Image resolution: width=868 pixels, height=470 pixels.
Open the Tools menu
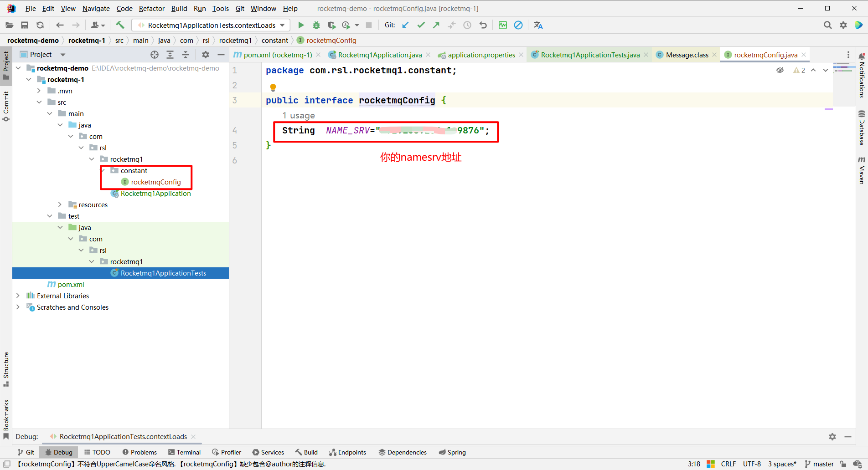221,8
